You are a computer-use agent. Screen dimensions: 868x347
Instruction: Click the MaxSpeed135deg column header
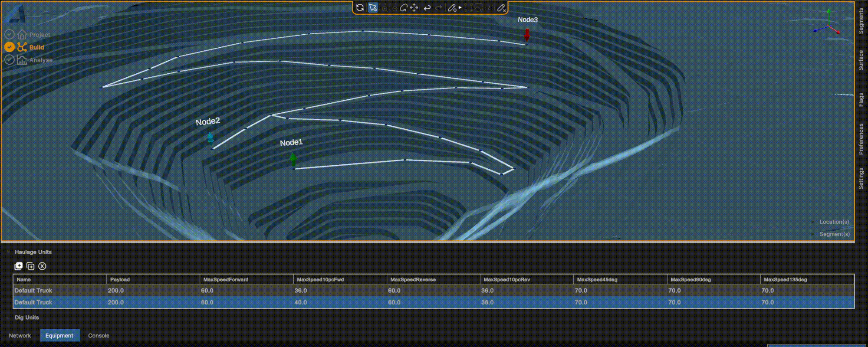[x=807, y=279]
